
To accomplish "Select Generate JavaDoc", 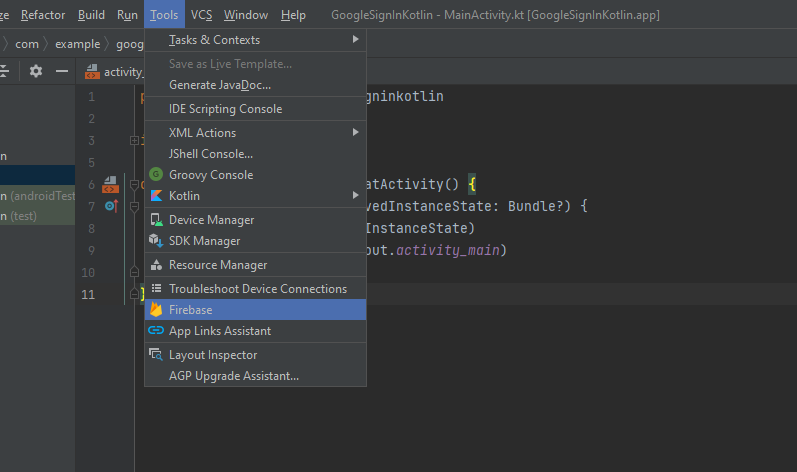I will (255, 85).
